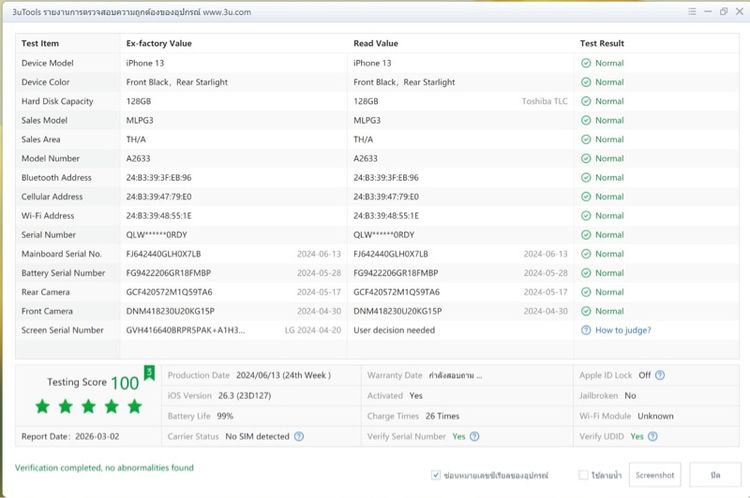
Task: Click help icon beside Apple ID Lock
Action: point(660,376)
